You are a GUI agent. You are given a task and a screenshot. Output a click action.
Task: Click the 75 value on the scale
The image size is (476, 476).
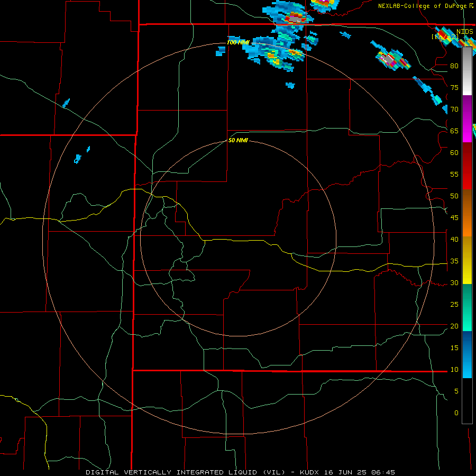(454, 87)
